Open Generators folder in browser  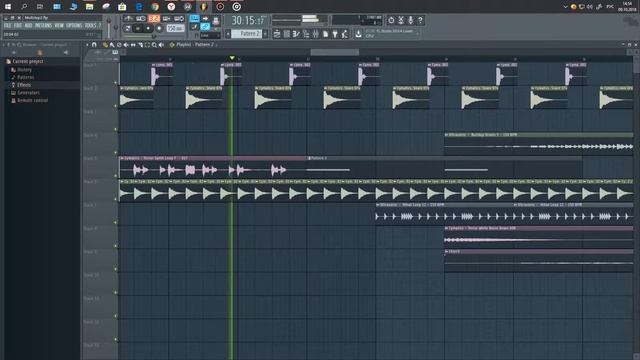[28, 93]
